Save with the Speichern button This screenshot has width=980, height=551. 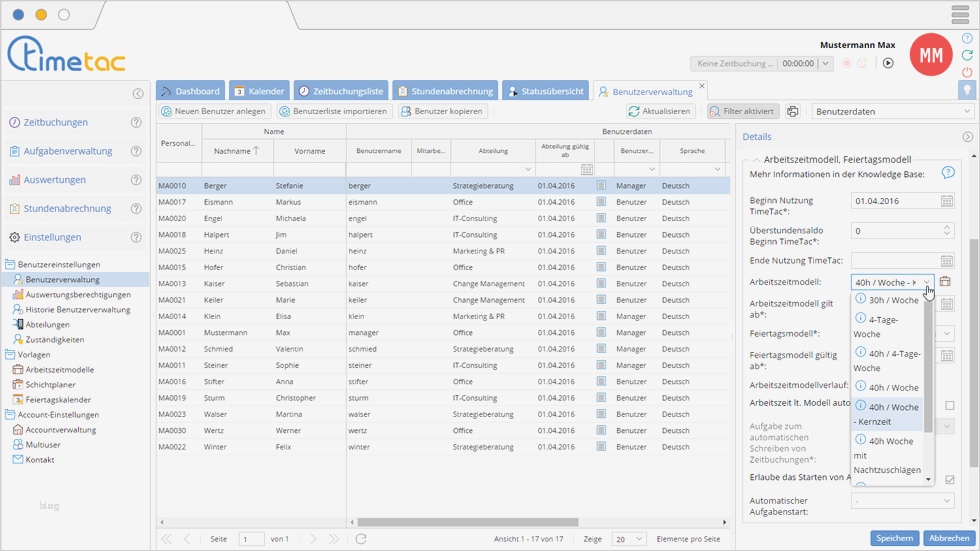tap(894, 538)
